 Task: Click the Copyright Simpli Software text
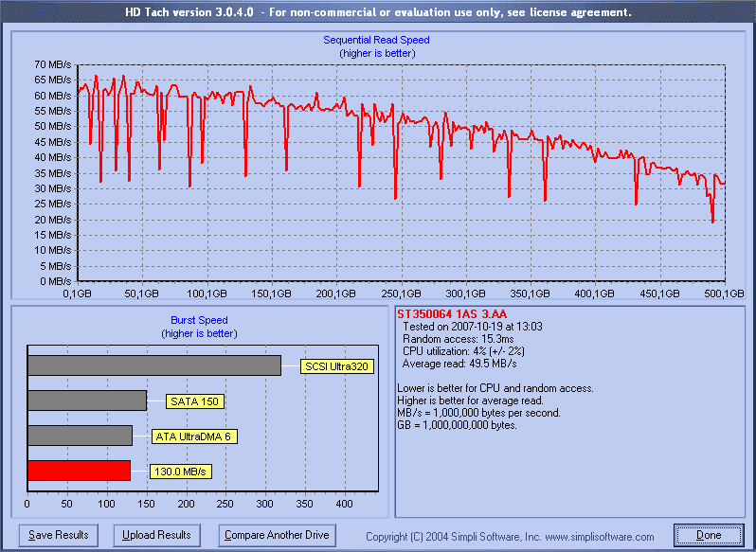point(510,537)
